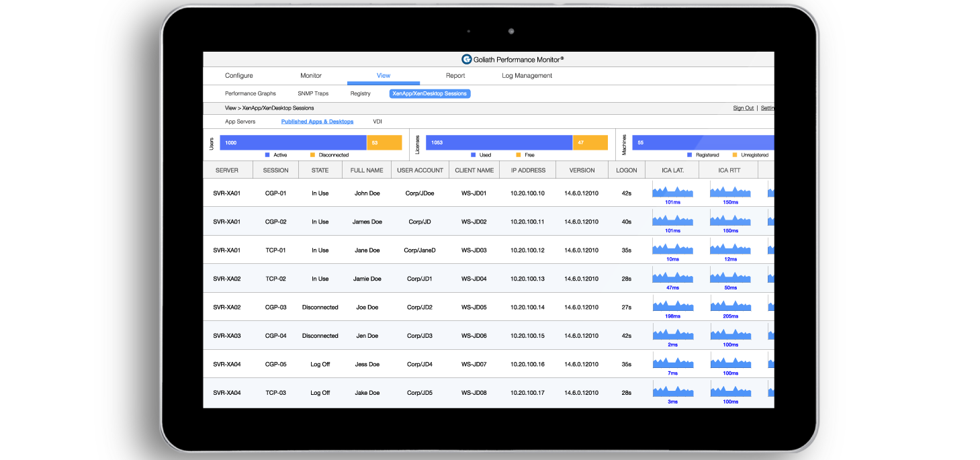Viewport: 980px width, 460px height.
Task: Click IP address 10.20.100.14
Action: (527, 308)
